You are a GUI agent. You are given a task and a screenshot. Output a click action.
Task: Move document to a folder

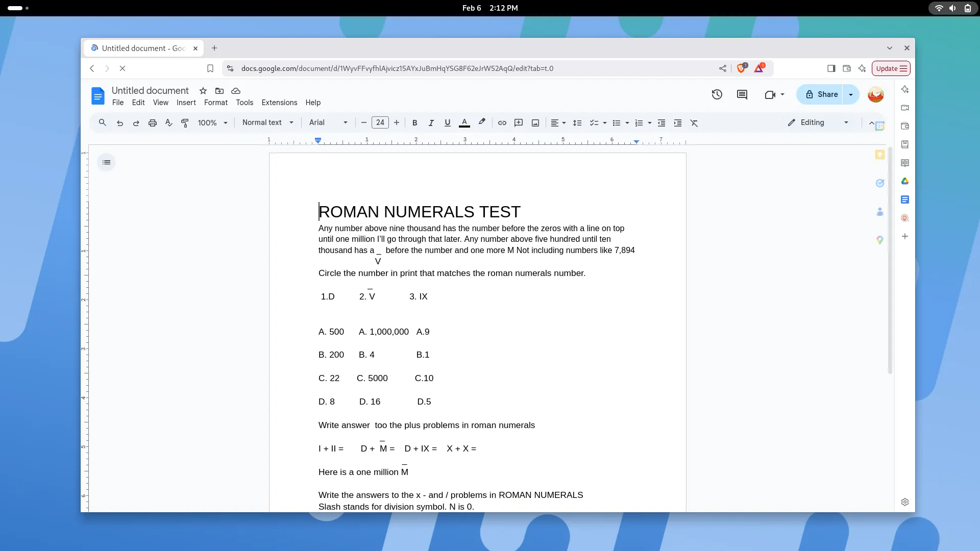219,91
